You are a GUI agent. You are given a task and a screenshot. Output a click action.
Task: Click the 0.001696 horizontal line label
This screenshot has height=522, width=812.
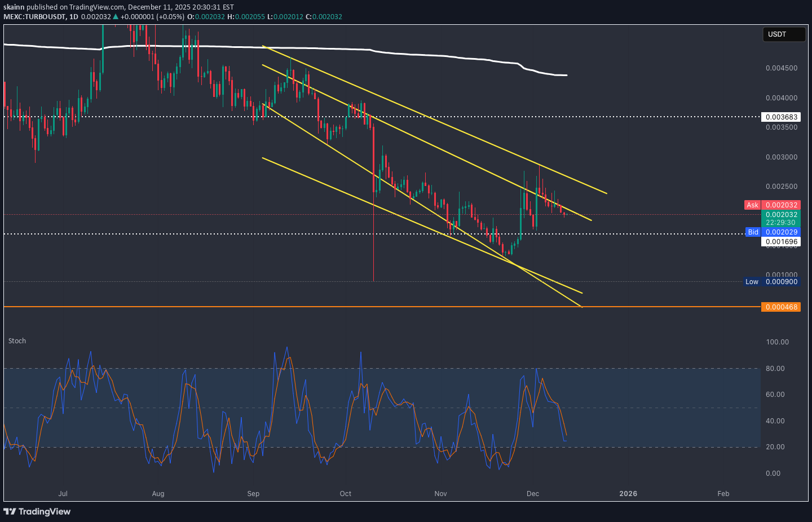(x=781, y=242)
